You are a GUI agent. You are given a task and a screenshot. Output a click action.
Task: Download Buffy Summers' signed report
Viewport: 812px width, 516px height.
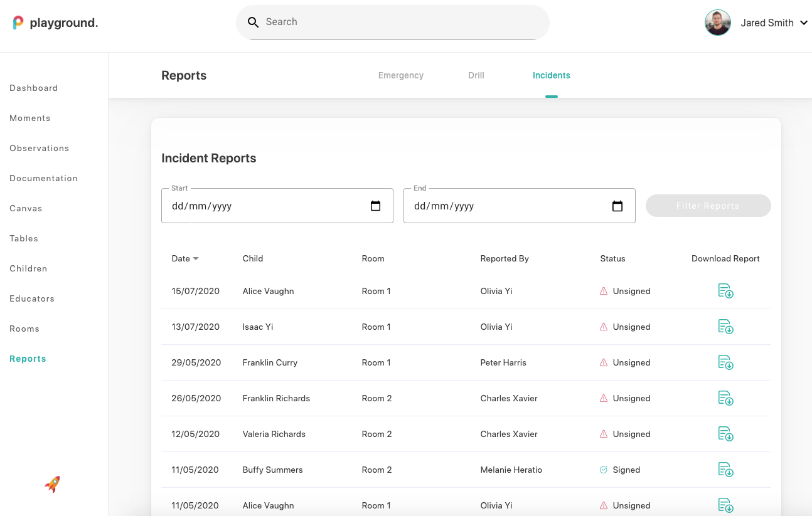pos(725,470)
